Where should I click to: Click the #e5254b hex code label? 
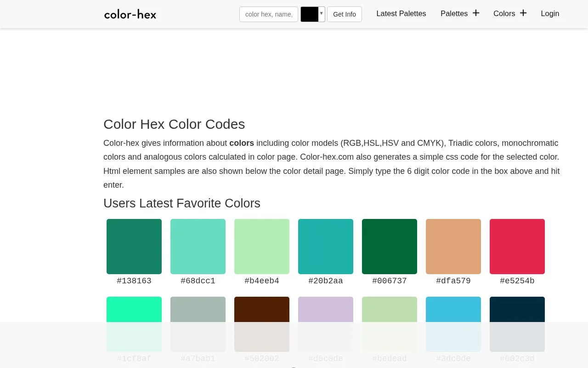pyautogui.click(x=517, y=281)
